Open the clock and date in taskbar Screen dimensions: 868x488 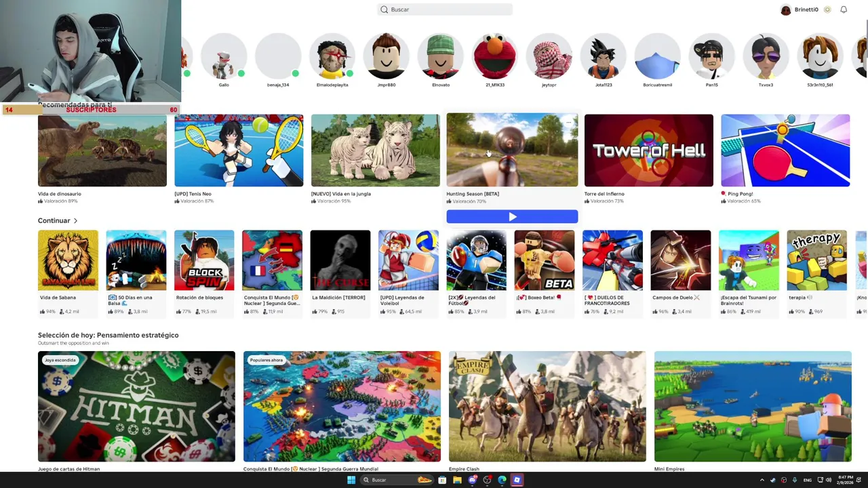(x=845, y=480)
